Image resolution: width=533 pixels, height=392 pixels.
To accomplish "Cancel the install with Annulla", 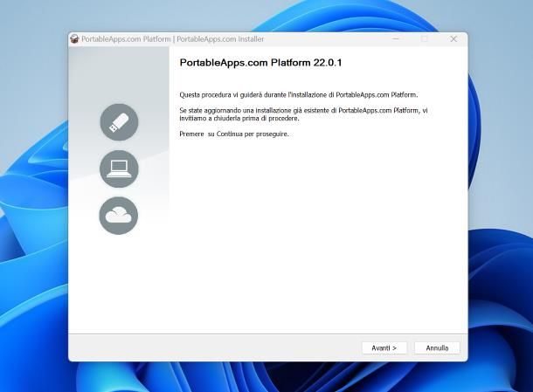I will 437,347.
